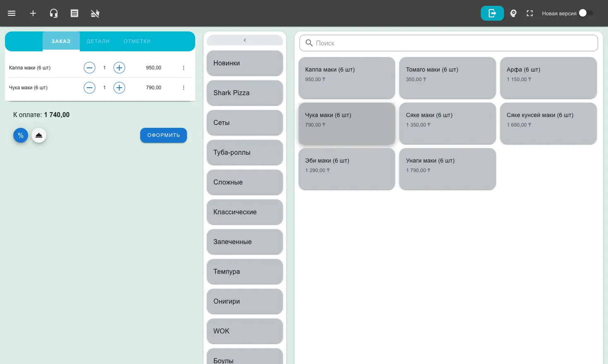
Task: Click the ОФОРМИТЬ button
Action: [163, 135]
